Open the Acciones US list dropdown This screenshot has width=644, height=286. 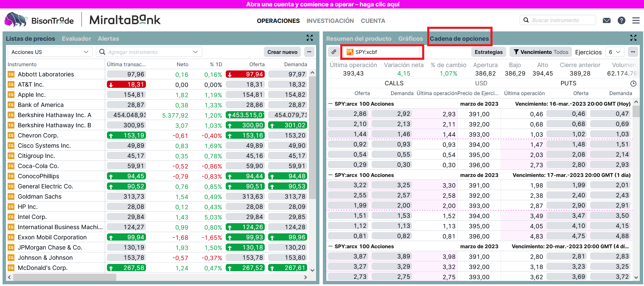[x=50, y=52]
